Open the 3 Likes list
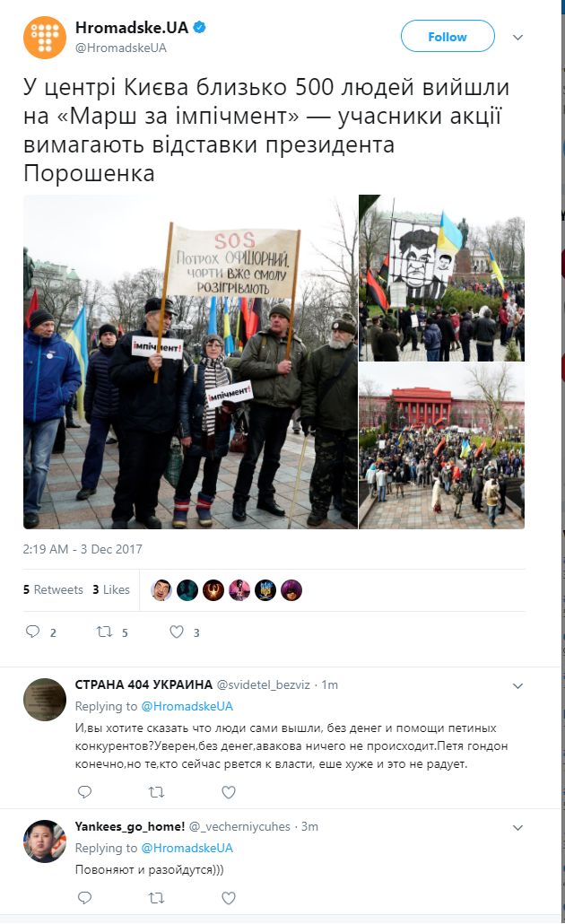Screen dimensions: 565x924 (111, 589)
